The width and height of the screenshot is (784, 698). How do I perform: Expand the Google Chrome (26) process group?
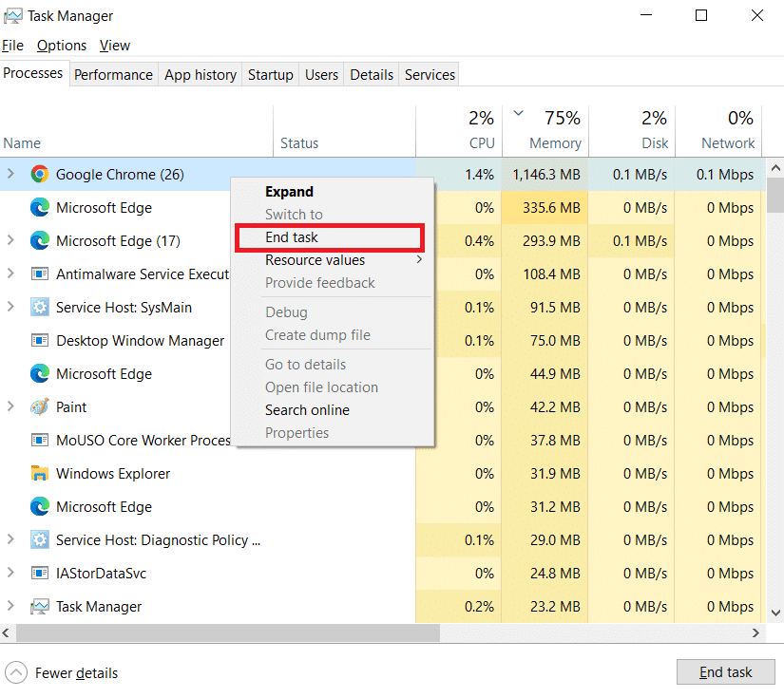click(x=10, y=174)
